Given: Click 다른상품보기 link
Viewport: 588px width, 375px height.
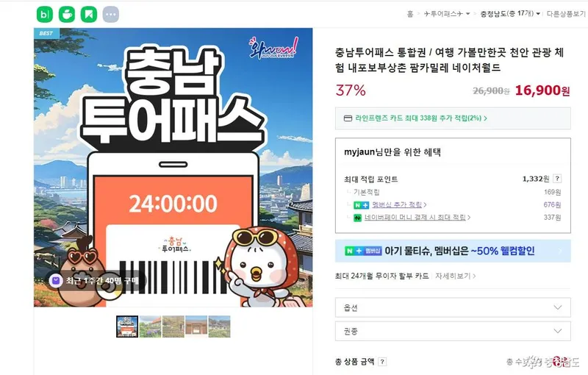Looking at the screenshot, I should pos(566,14).
